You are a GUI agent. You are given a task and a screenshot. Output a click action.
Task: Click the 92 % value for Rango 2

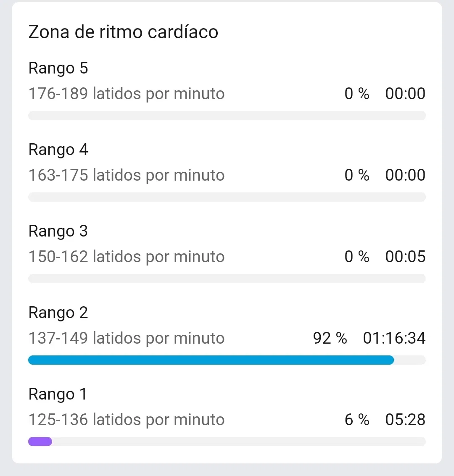pos(330,338)
